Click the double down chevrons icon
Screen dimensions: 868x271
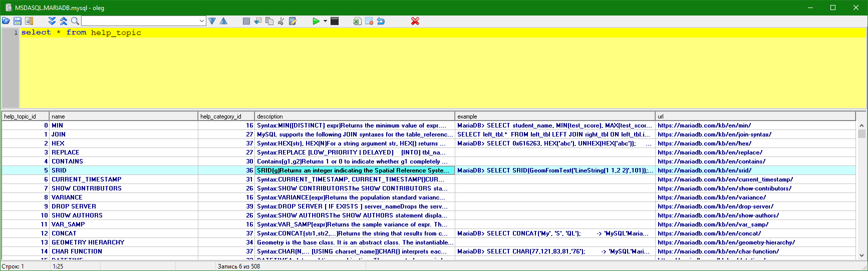pyautogui.click(x=52, y=21)
